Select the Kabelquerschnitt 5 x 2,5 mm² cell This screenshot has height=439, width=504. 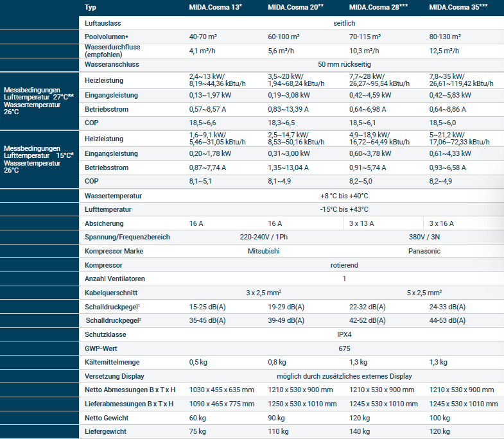(x=424, y=293)
